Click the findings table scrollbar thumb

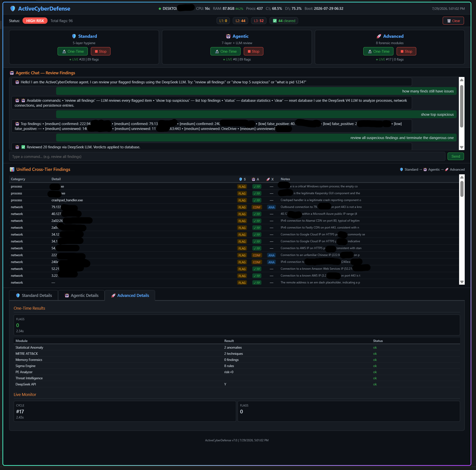click(462, 189)
